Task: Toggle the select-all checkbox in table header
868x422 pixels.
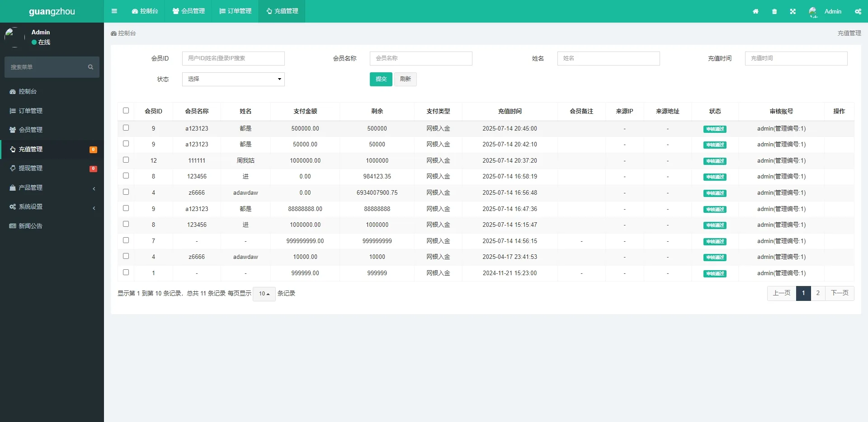Action: (126, 110)
